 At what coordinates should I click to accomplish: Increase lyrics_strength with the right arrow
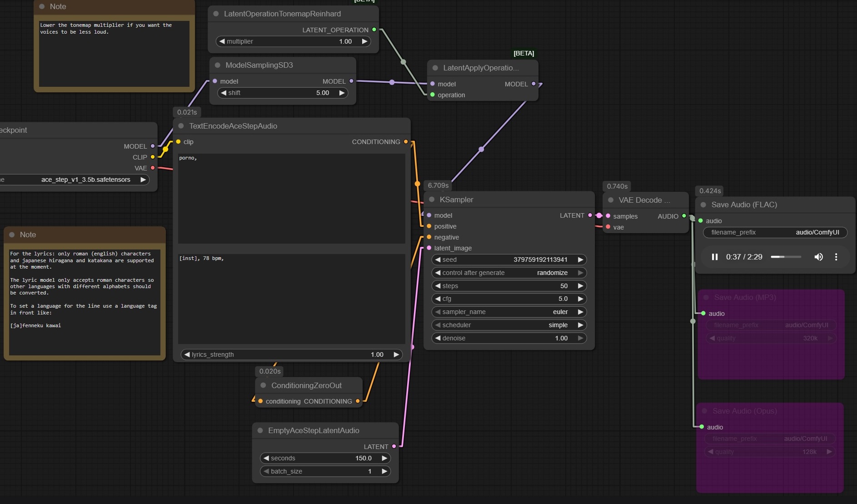pyautogui.click(x=396, y=354)
